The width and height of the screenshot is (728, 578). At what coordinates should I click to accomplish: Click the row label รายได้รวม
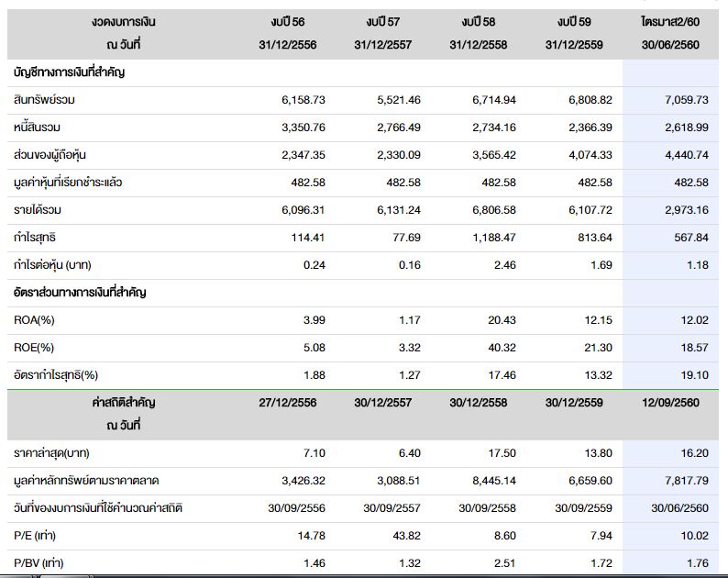click(38, 210)
